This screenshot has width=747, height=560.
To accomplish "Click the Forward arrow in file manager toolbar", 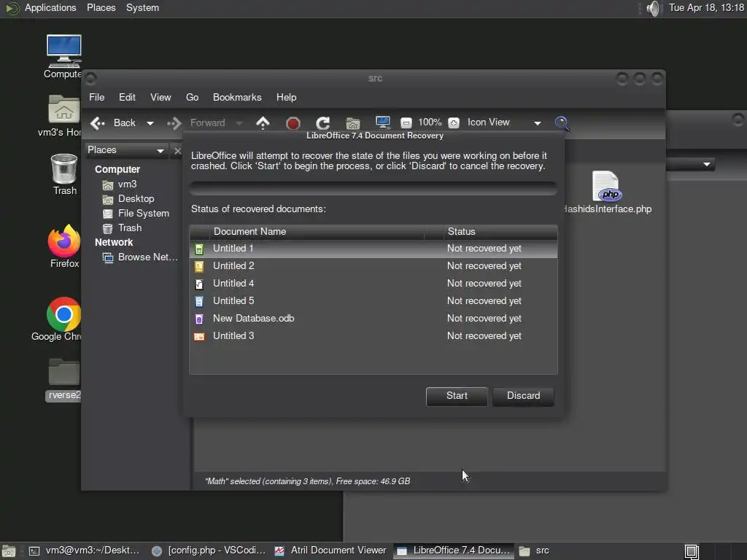I will [174, 123].
